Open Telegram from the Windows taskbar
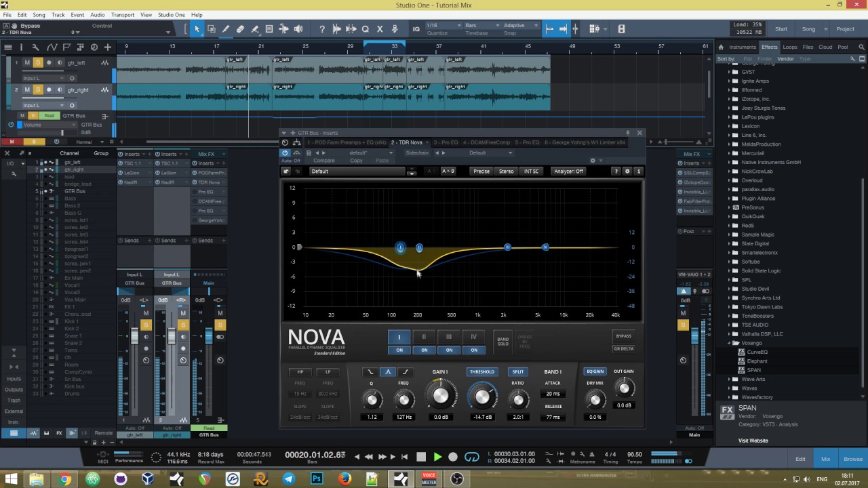The width and height of the screenshot is (868, 488). pos(289,479)
